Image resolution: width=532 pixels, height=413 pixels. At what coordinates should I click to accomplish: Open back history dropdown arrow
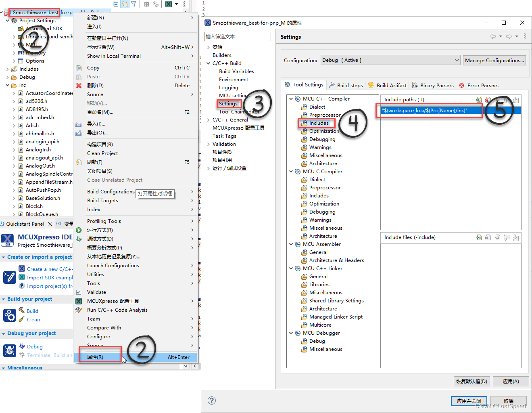click(501, 36)
